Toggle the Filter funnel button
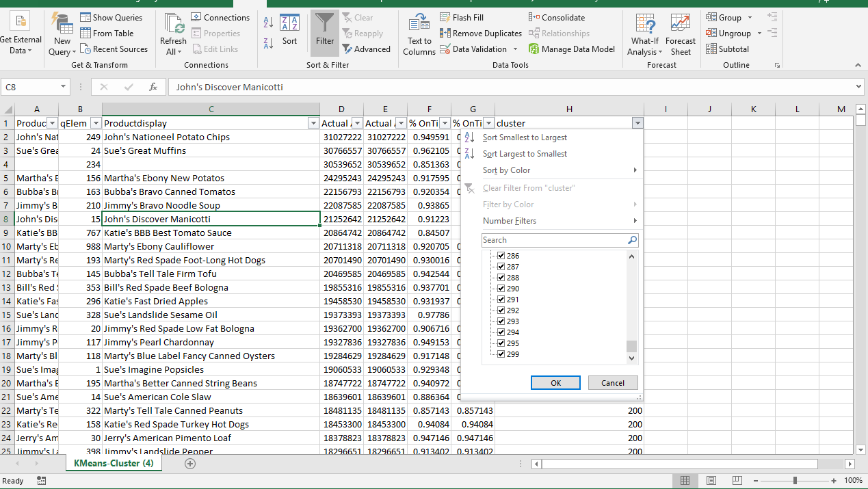 [x=325, y=31]
